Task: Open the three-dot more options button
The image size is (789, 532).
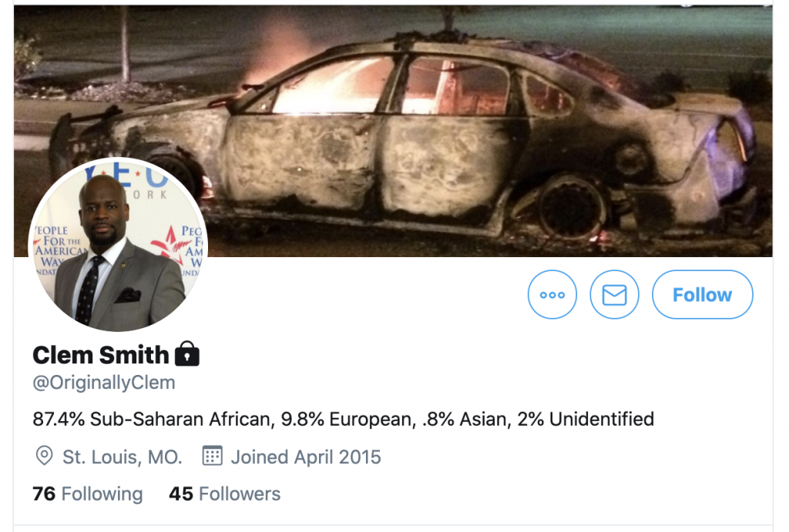Action: pyautogui.click(x=552, y=295)
